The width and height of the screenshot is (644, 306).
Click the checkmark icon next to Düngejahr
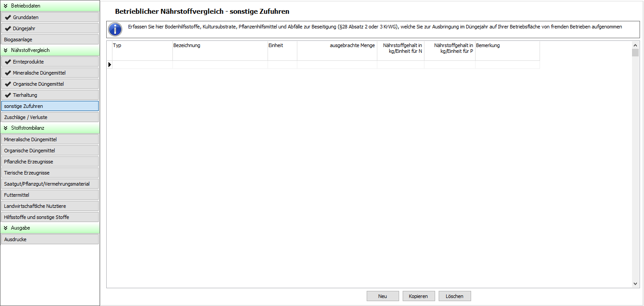(x=8, y=28)
